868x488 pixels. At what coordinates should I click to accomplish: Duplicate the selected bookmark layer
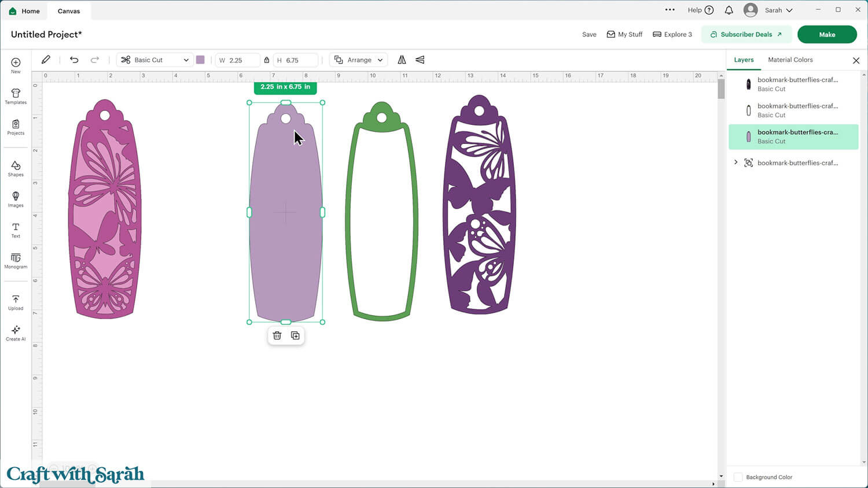click(x=295, y=335)
